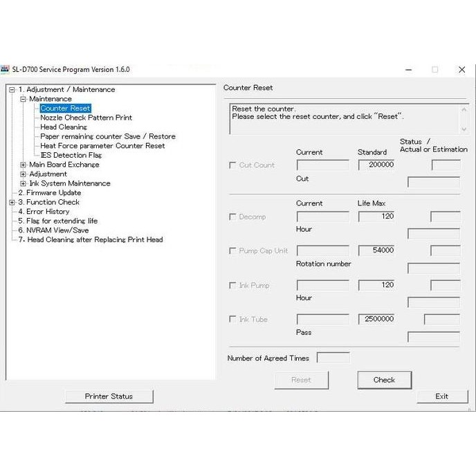476x476 pixels.
Task: Click the Number of Agreed Times field
Action: [x=333, y=358]
